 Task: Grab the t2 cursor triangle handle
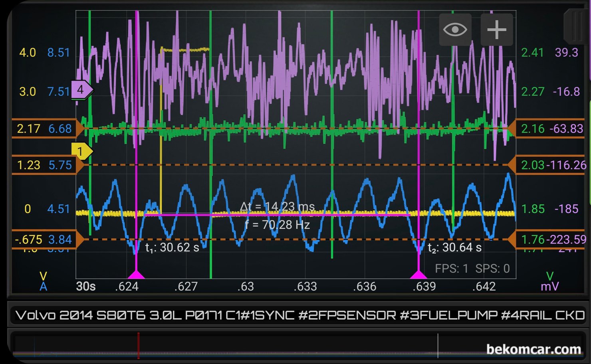click(418, 274)
